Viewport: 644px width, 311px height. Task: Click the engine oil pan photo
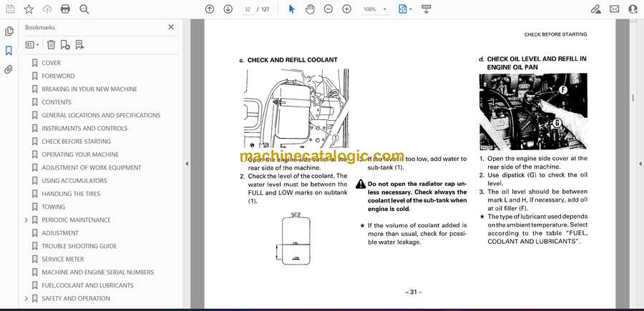(x=533, y=112)
